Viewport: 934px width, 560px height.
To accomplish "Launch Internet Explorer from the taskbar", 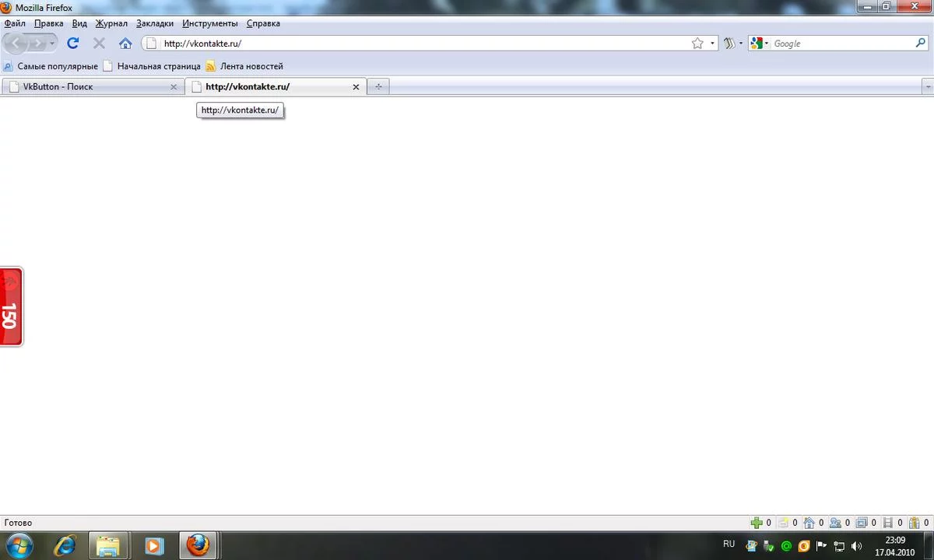I will 64,546.
